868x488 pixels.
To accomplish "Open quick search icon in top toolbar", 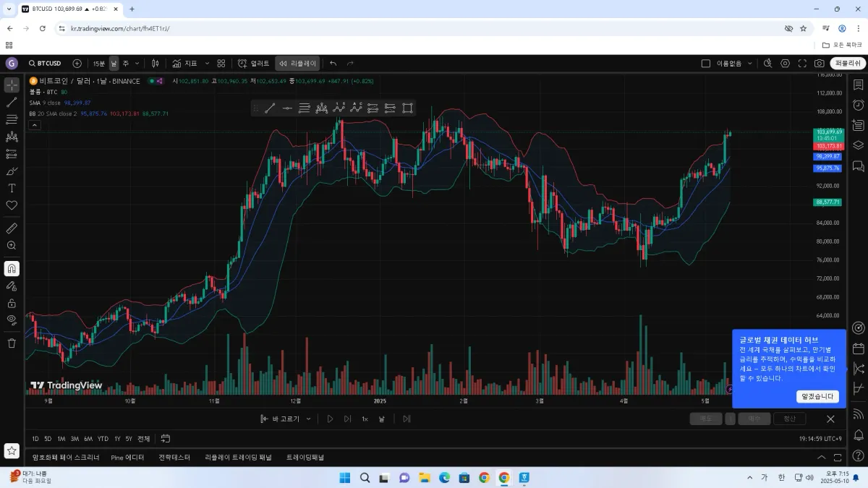I will (768, 64).
